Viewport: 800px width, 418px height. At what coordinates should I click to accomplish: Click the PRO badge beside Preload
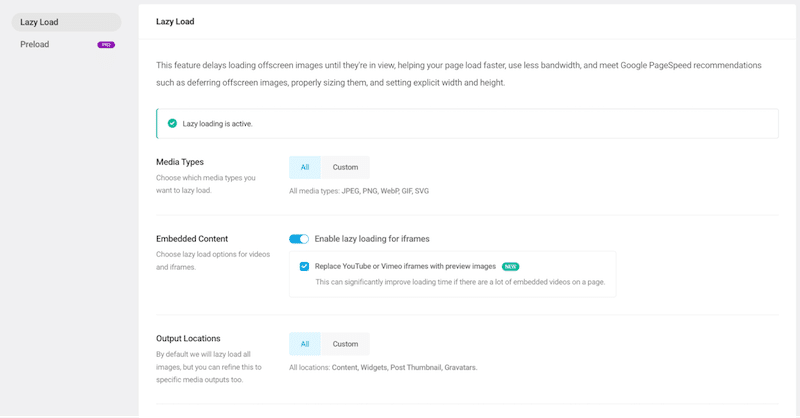point(105,45)
